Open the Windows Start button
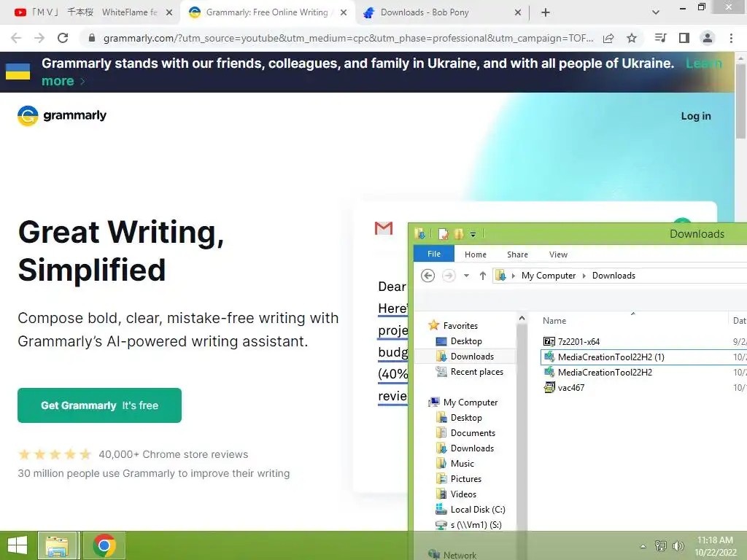This screenshot has width=747, height=560. (x=18, y=545)
